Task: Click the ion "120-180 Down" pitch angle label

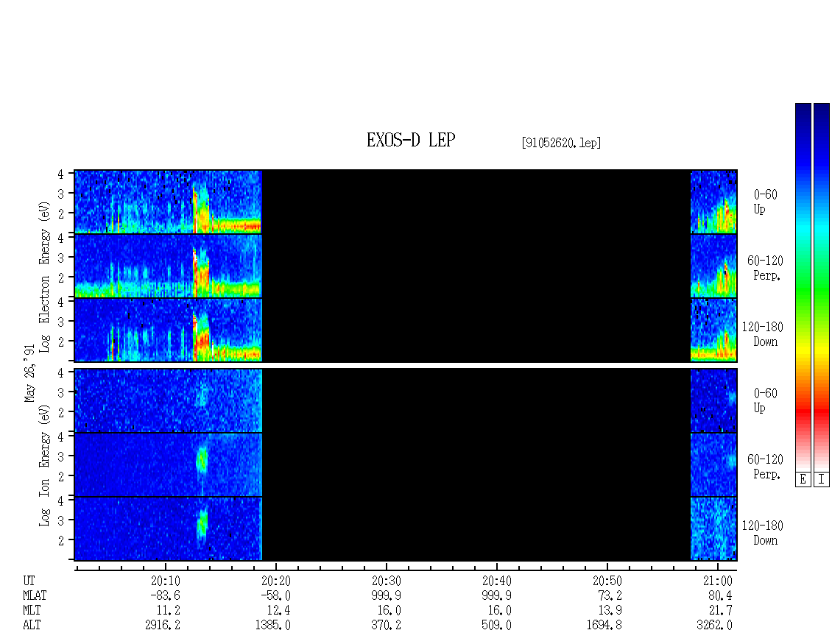Action: pos(763,533)
